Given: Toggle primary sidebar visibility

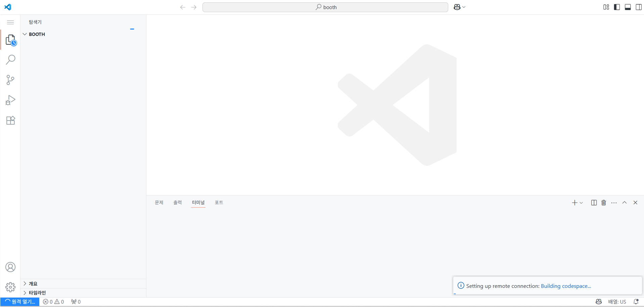Looking at the screenshot, I should [617, 7].
